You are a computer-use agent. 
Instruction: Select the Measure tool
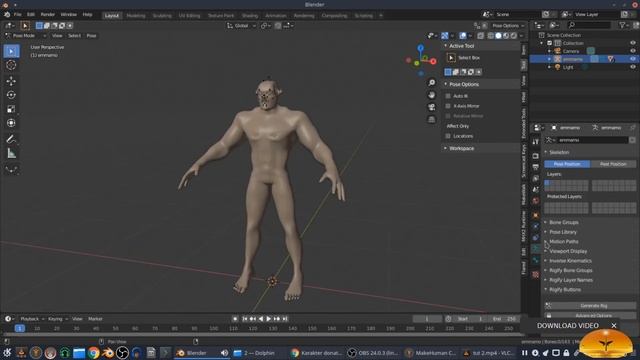point(11,153)
